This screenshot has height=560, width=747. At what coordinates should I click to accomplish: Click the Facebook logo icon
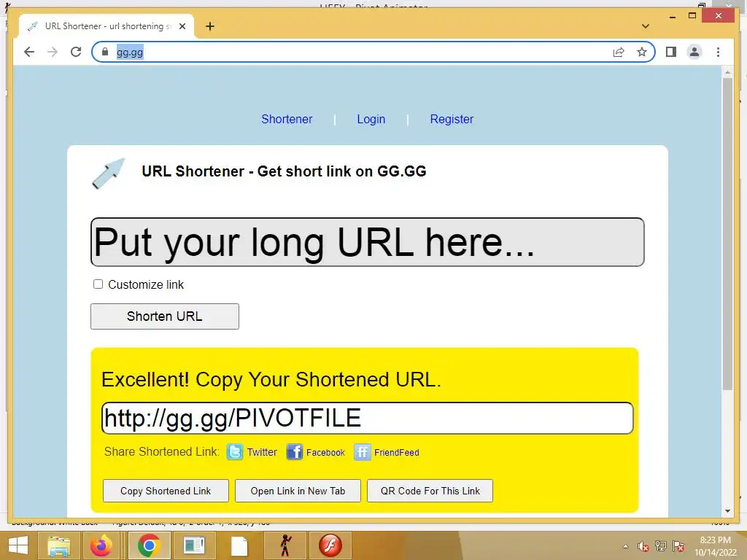295,451
